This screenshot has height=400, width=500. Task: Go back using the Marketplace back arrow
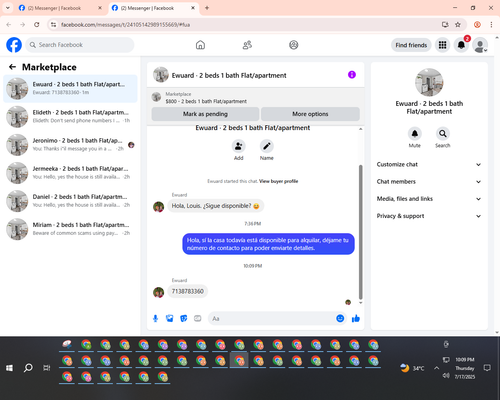tap(12, 67)
